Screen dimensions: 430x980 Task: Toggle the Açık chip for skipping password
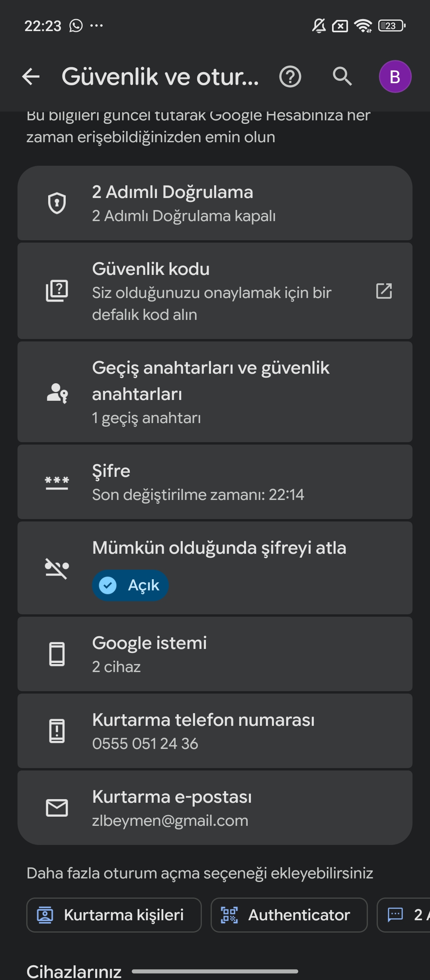tap(130, 585)
